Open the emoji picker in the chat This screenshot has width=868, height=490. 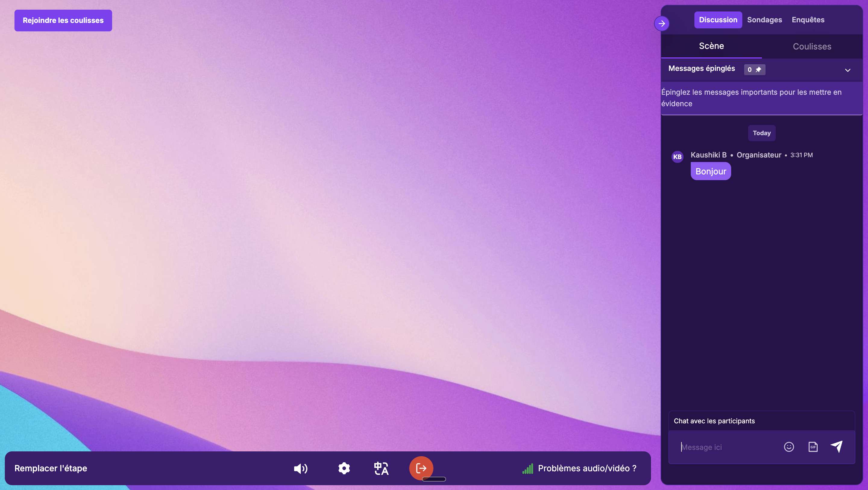click(x=788, y=447)
